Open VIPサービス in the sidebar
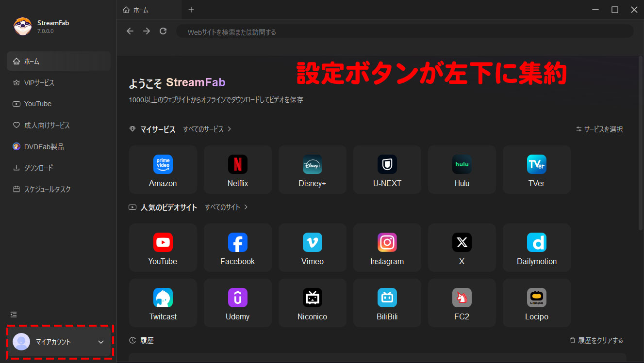 coord(39,83)
